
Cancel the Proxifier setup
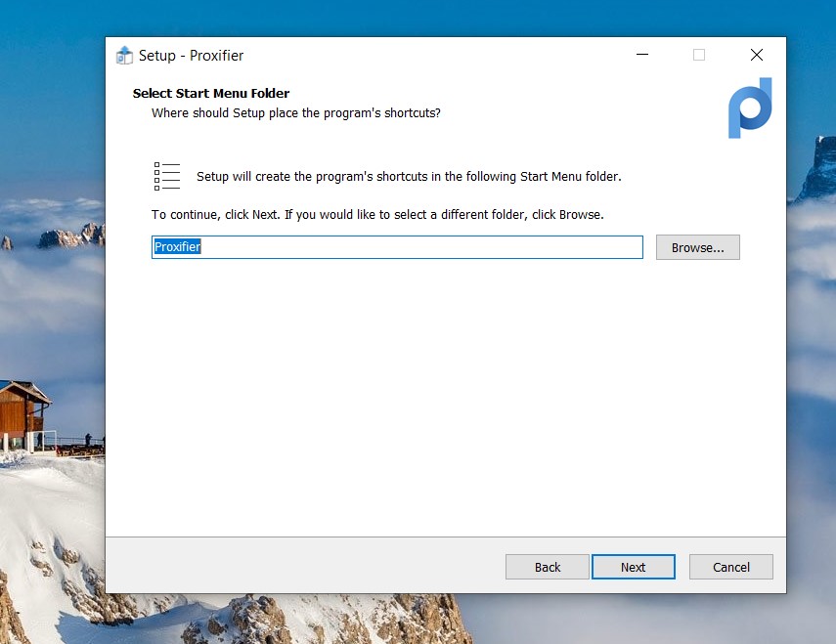pos(730,567)
